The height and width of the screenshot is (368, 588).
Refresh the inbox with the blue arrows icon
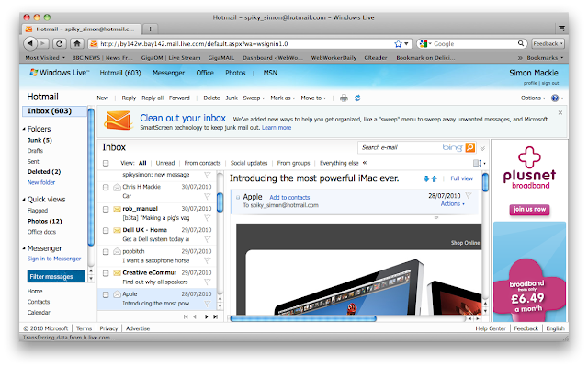357,98
